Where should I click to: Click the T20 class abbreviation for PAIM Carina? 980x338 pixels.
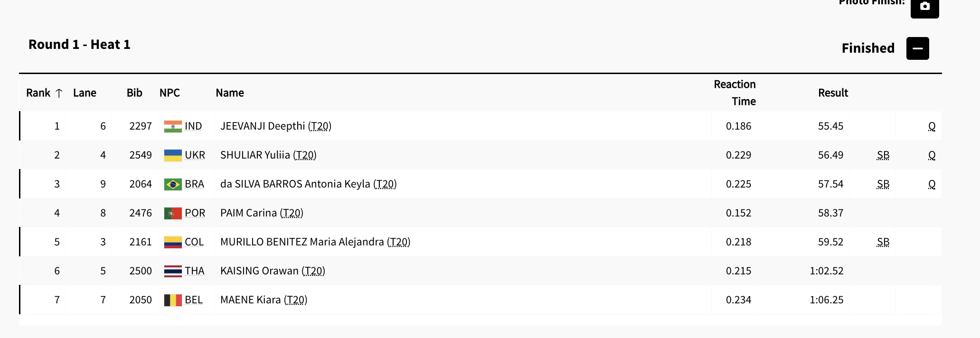(x=292, y=213)
